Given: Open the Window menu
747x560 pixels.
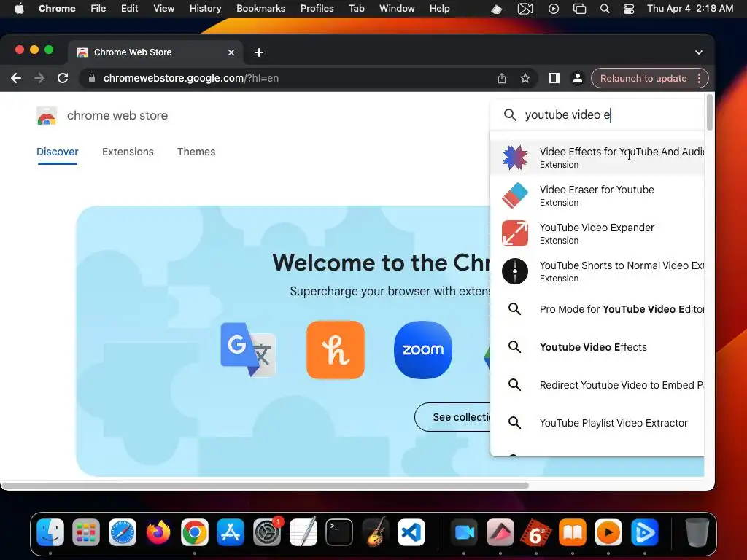Looking at the screenshot, I should pyautogui.click(x=397, y=9).
